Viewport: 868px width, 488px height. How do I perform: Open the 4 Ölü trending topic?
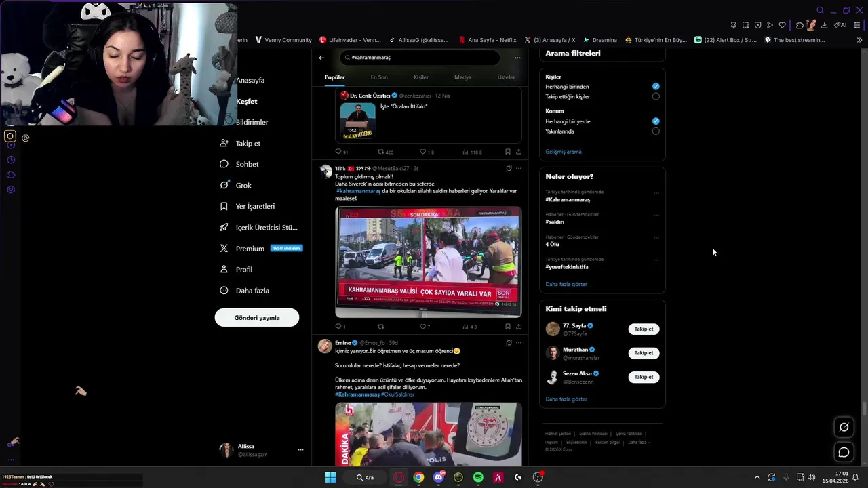(x=552, y=244)
